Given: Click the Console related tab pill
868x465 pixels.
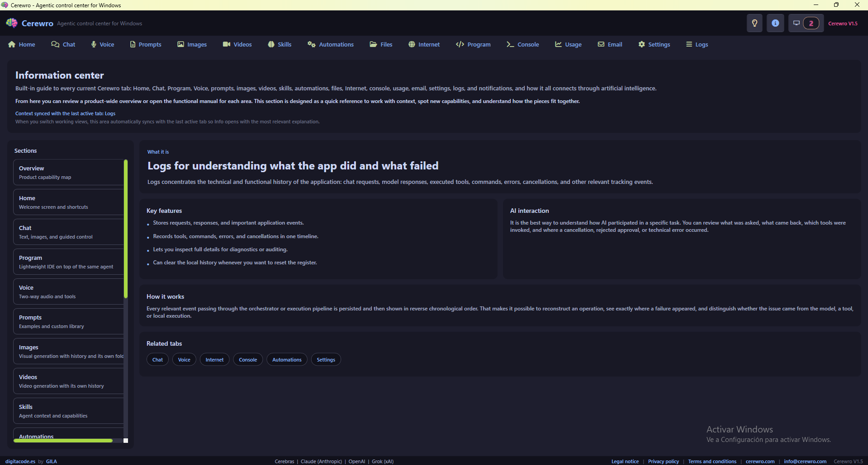Looking at the screenshot, I should (248, 360).
